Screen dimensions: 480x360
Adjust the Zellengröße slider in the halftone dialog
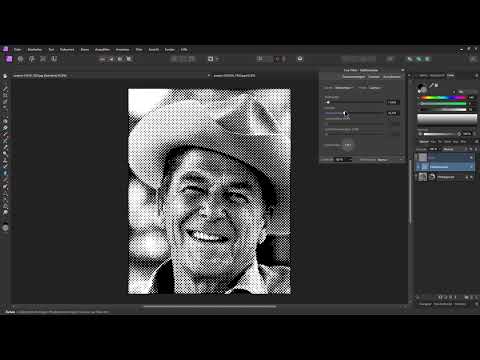click(354, 102)
